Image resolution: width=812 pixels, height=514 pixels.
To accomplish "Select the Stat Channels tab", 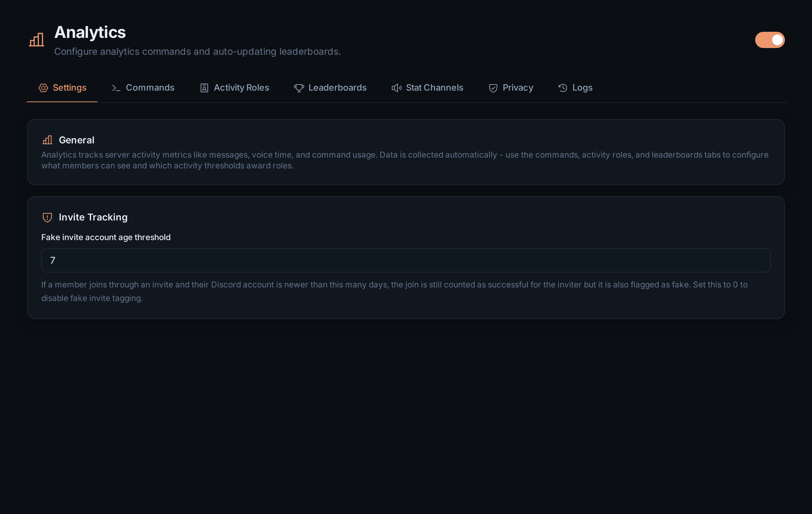I will tap(427, 88).
